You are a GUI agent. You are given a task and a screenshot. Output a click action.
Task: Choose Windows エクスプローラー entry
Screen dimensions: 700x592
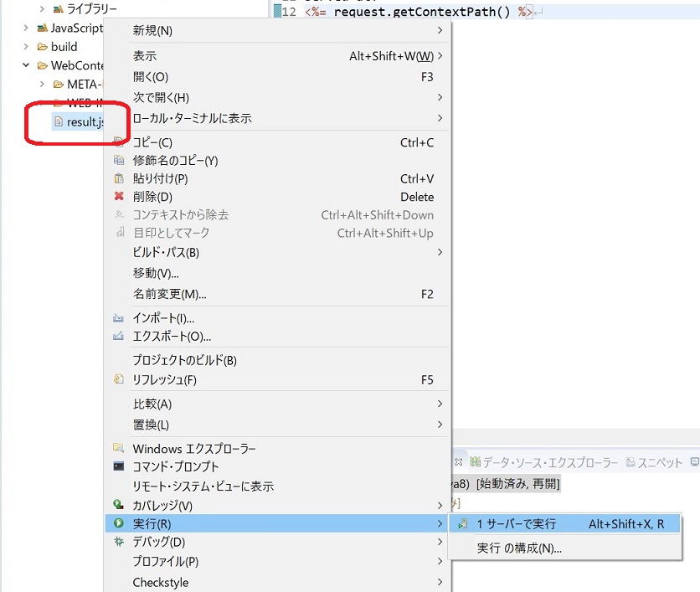pyautogui.click(x=278, y=448)
